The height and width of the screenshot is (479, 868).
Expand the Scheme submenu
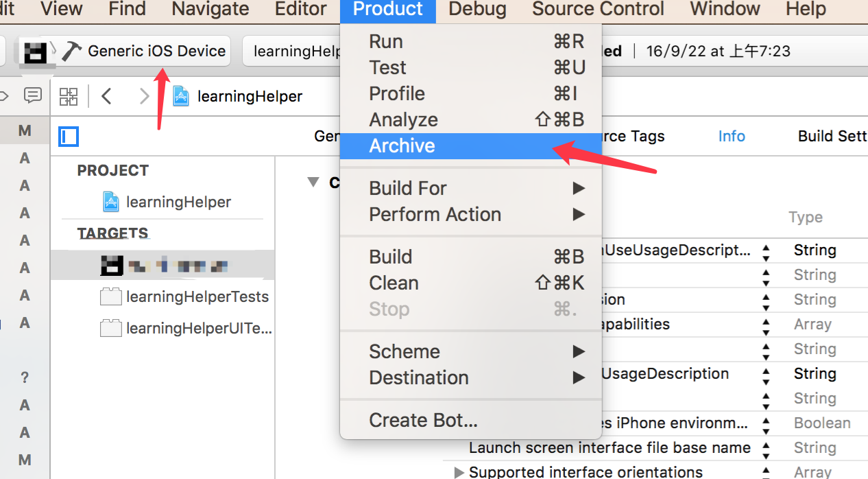[405, 352]
